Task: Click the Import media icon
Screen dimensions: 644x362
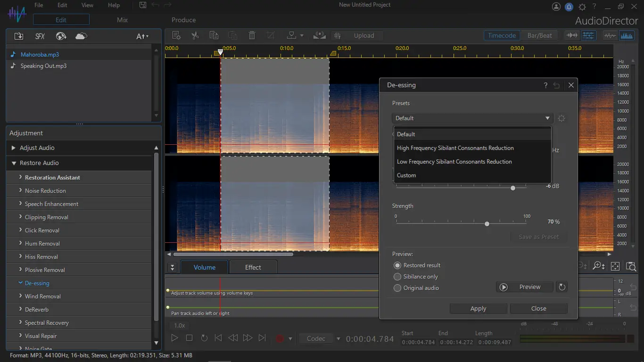Action: click(x=19, y=36)
